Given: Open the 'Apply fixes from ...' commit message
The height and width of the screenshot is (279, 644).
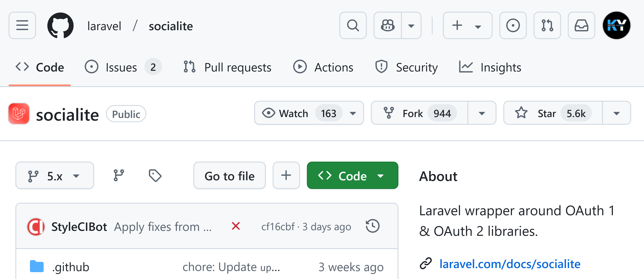Looking at the screenshot, I should 163,227.
